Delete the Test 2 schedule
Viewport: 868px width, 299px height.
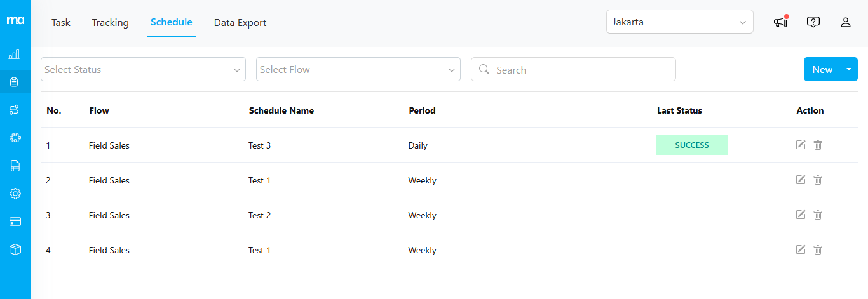point(818,215)
